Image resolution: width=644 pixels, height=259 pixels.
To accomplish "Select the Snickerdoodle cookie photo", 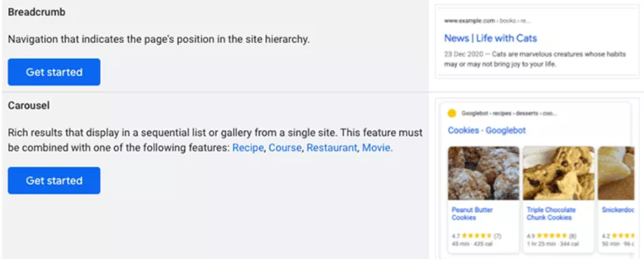I will pos(617,173).
